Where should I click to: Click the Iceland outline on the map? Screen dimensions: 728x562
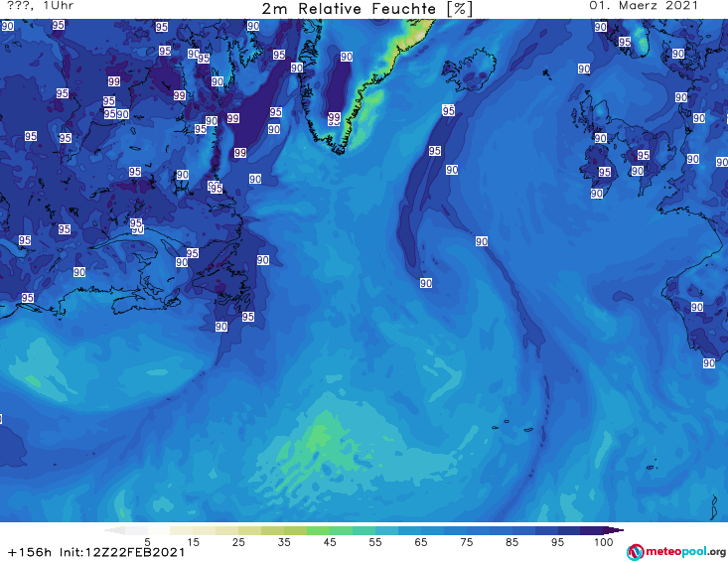click(469, 70)
